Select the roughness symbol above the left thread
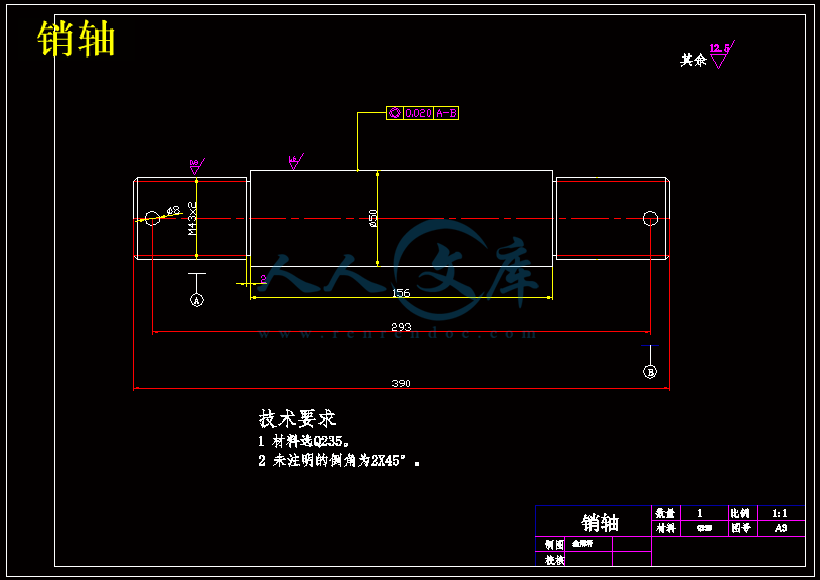Image resolution: width=820 pixels, height=580 pixels. click(196, 166)
